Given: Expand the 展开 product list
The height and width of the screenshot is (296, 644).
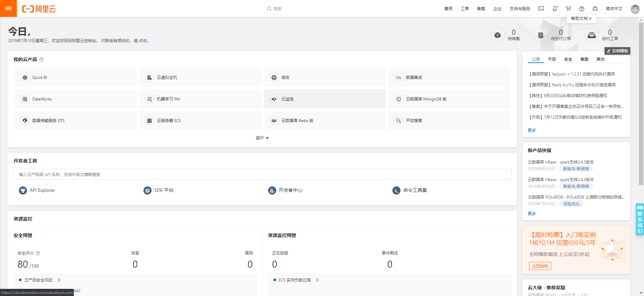Looking at the screenshot, I should coord(262,138).
